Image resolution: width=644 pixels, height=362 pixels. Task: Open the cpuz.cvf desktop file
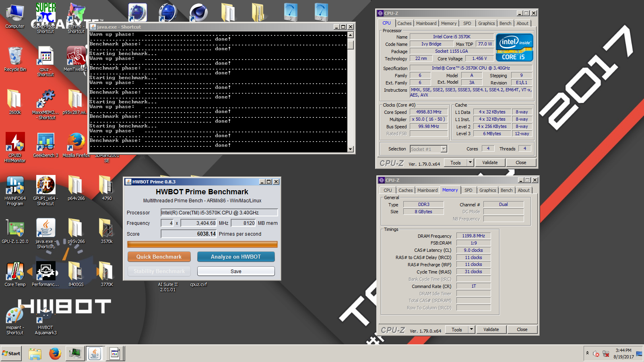[x=198, y=284]
